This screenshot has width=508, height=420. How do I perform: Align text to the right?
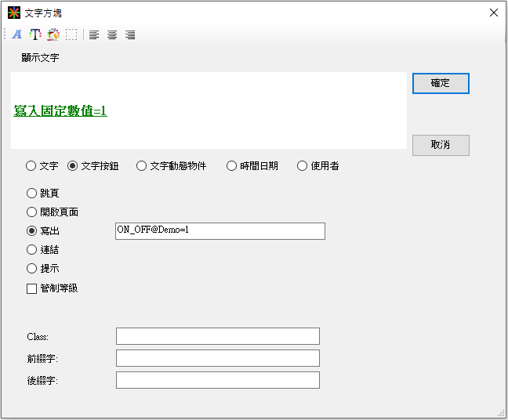point(130,34)
